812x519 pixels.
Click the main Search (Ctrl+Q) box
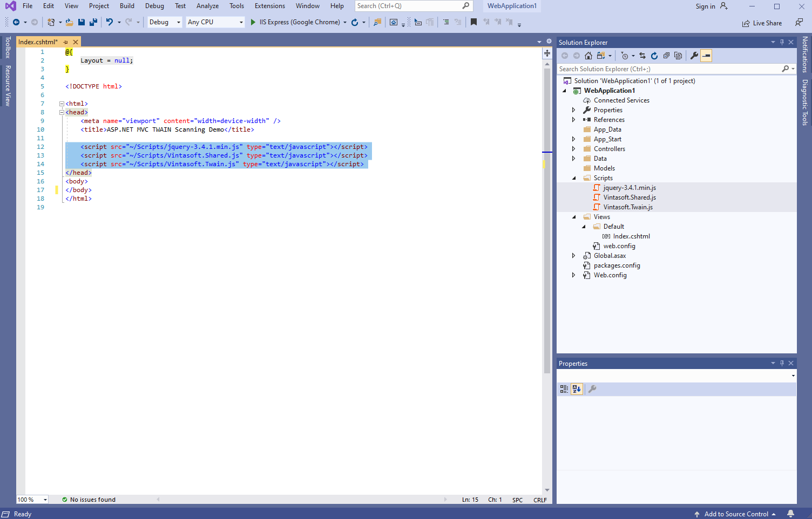pyautogui.click(x=414, y=6)
